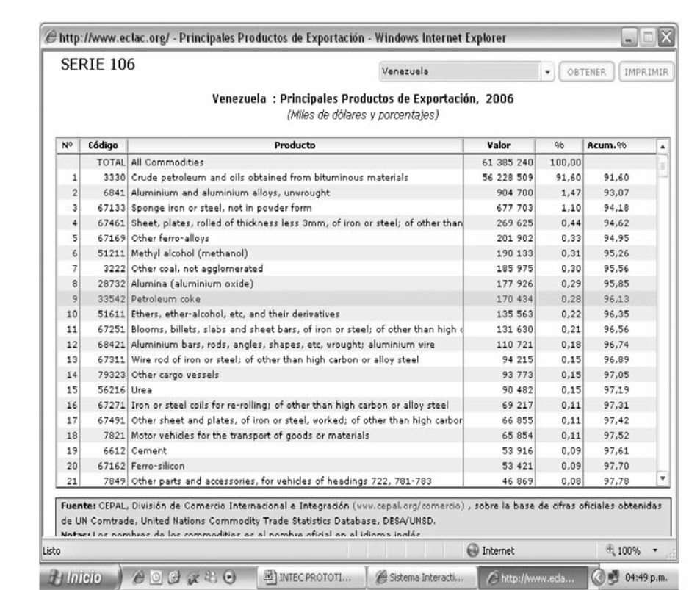
Task: Click the 'SERIE 106' heading
Action: tap(98, 65)
